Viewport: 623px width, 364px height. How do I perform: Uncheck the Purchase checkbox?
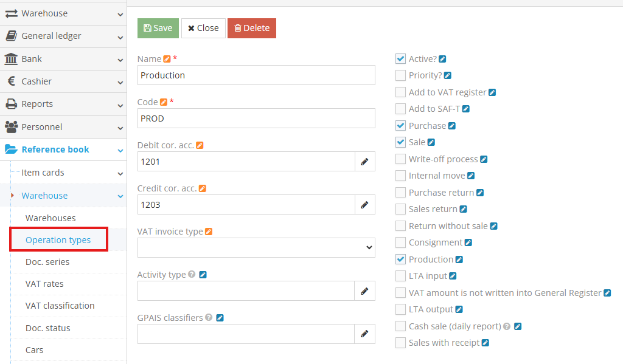pyautogui.click(x=400, y=126)
